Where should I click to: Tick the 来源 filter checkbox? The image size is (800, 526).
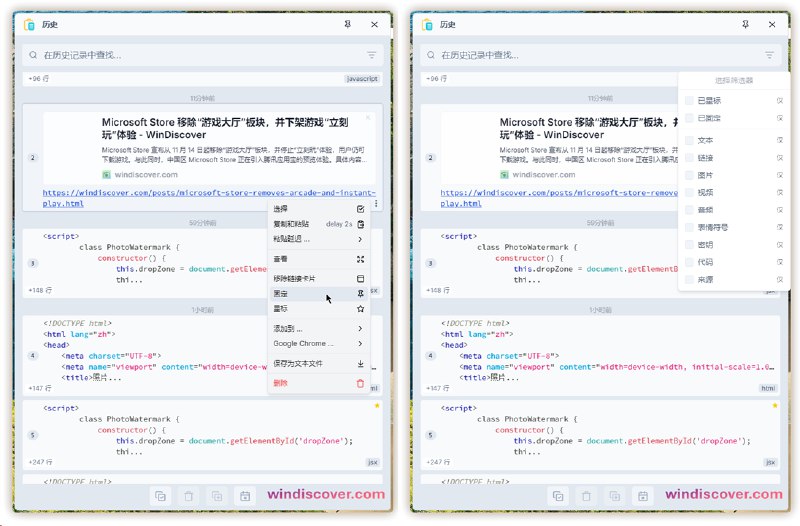689,280
